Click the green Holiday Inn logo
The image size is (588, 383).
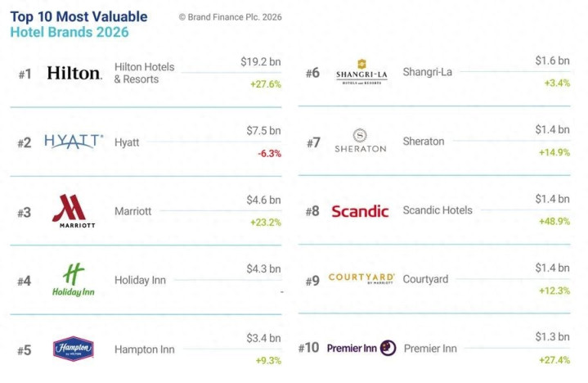click(x=74, y=280)
